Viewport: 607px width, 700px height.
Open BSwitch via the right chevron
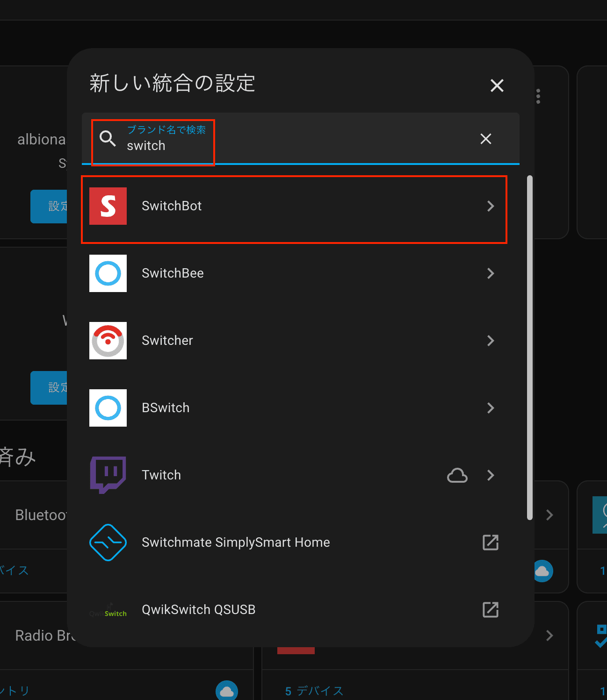pos(490,408)
